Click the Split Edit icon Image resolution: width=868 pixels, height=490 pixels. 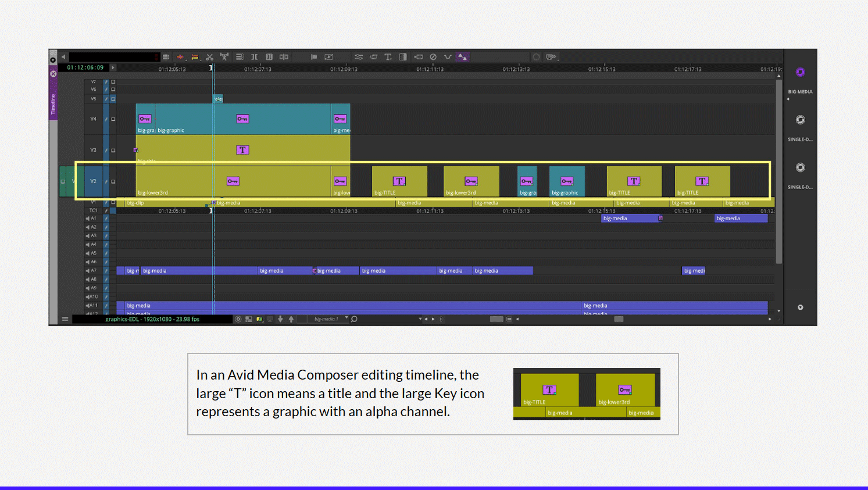point(284,57)
